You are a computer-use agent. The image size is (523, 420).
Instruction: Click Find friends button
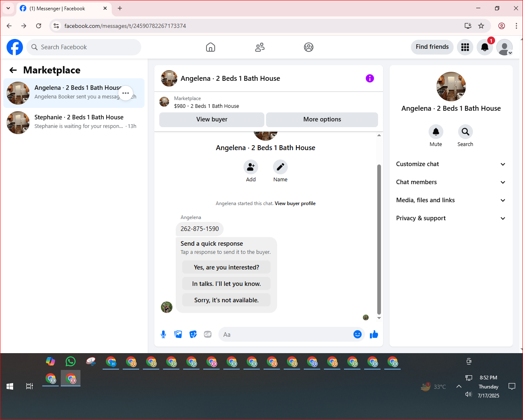pyautogui.click(x=432, y=47)
